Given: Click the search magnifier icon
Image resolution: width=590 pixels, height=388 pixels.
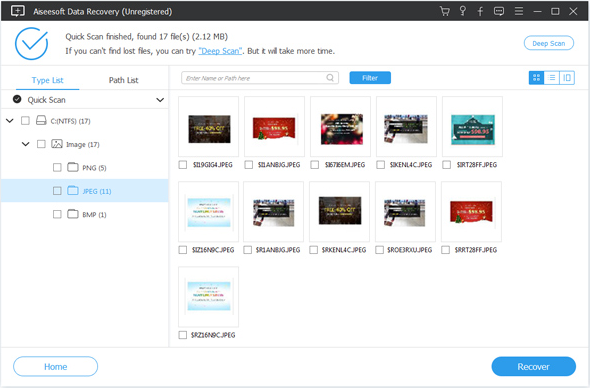Looking at the screenshot, I should [x=330, y=78].
